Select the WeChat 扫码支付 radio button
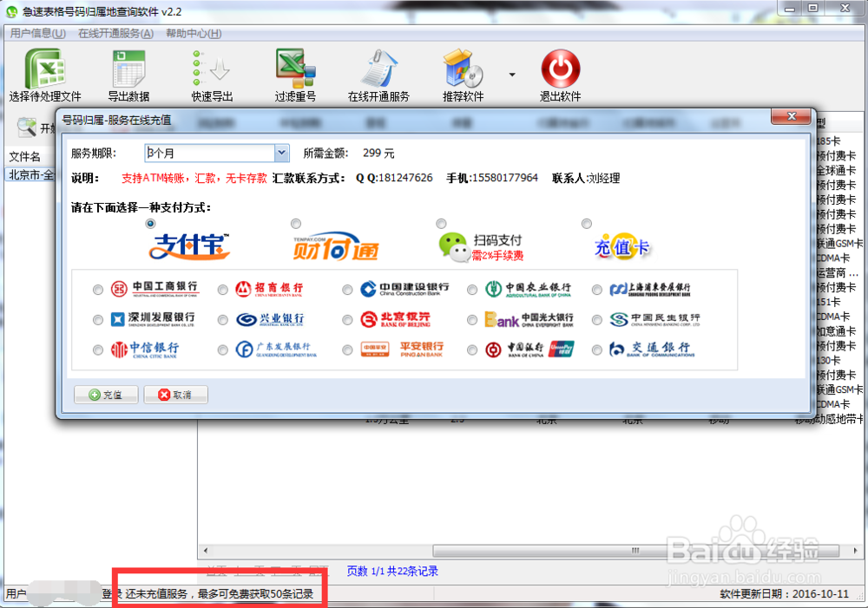 441,224
